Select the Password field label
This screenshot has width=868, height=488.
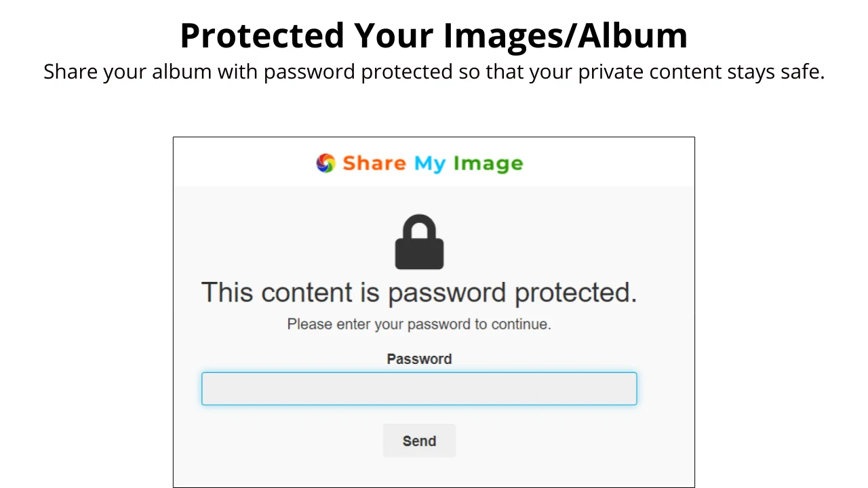pos(419,359)
